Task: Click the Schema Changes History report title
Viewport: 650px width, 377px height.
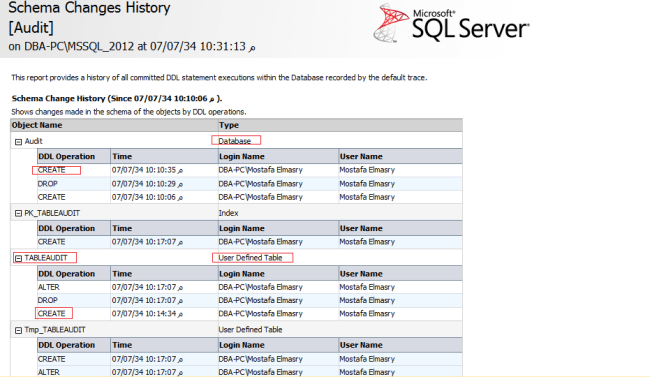Action: (89, 8)
